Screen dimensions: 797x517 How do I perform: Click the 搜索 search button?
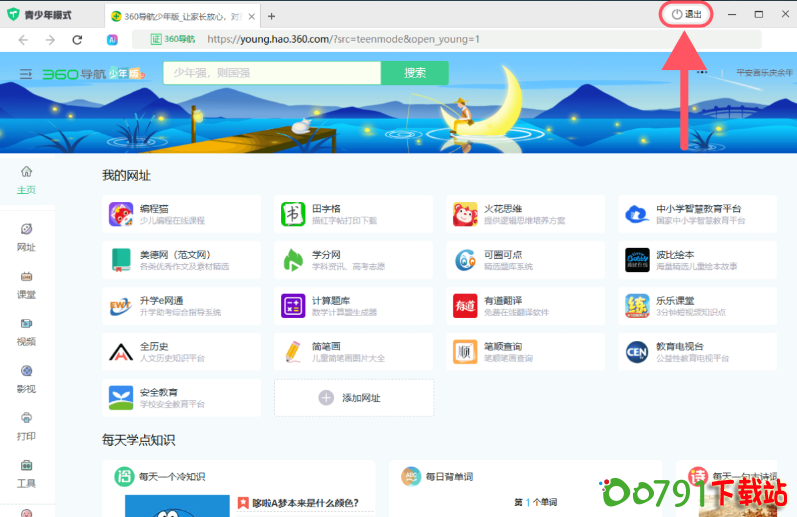point(414,73)
